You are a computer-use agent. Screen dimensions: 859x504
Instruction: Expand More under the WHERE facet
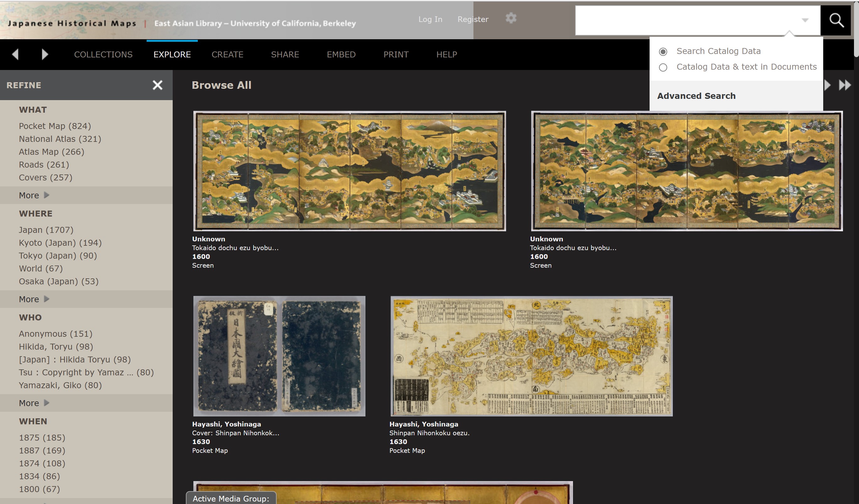tap(34, 299)
